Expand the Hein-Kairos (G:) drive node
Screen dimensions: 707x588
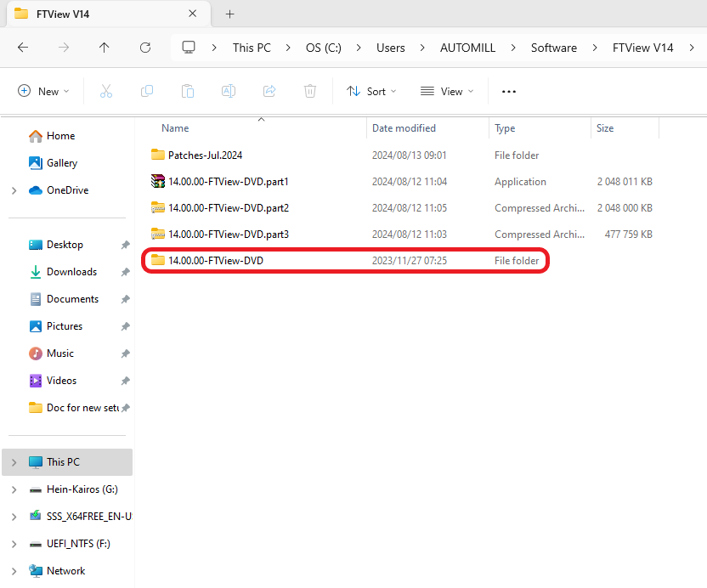point(14,489)
